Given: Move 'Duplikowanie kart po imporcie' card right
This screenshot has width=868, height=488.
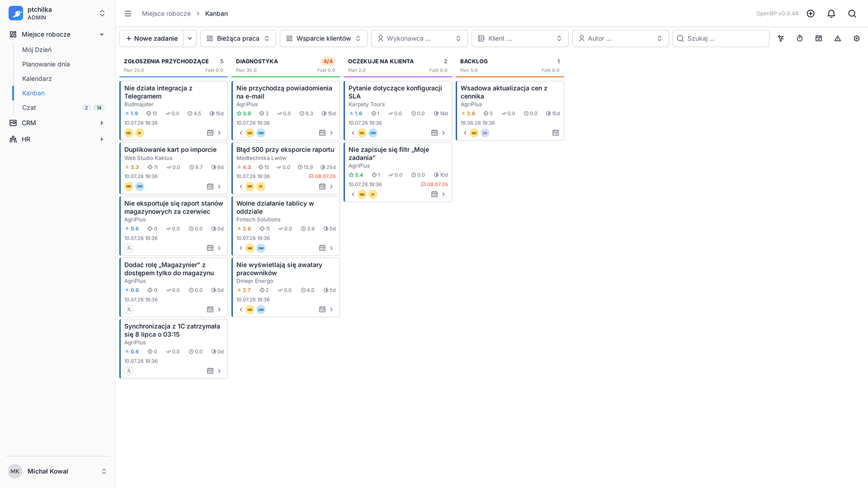Looking at the screenshot, I should coord(219,187).
